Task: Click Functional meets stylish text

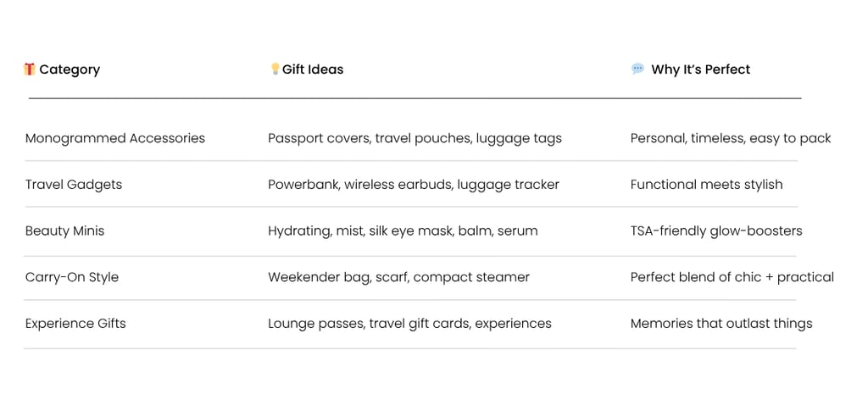Action: coord(706,185)
